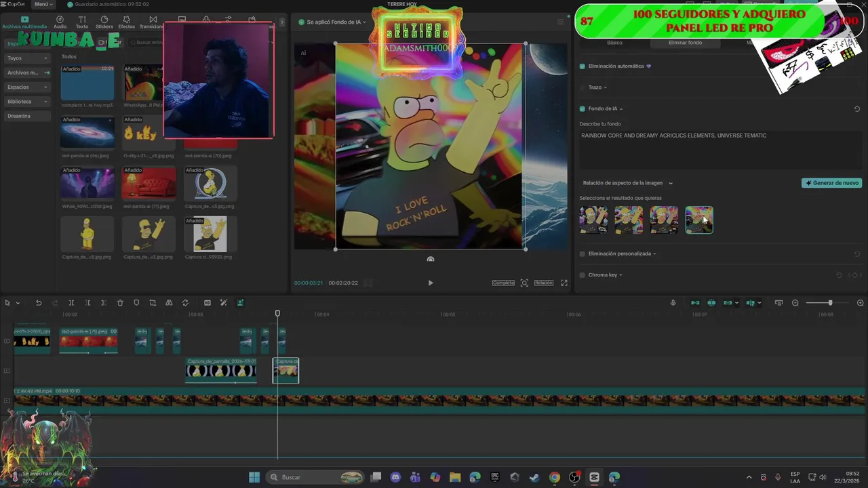
Task: Click the Relación preview button
Action: (x=544, y=283)
